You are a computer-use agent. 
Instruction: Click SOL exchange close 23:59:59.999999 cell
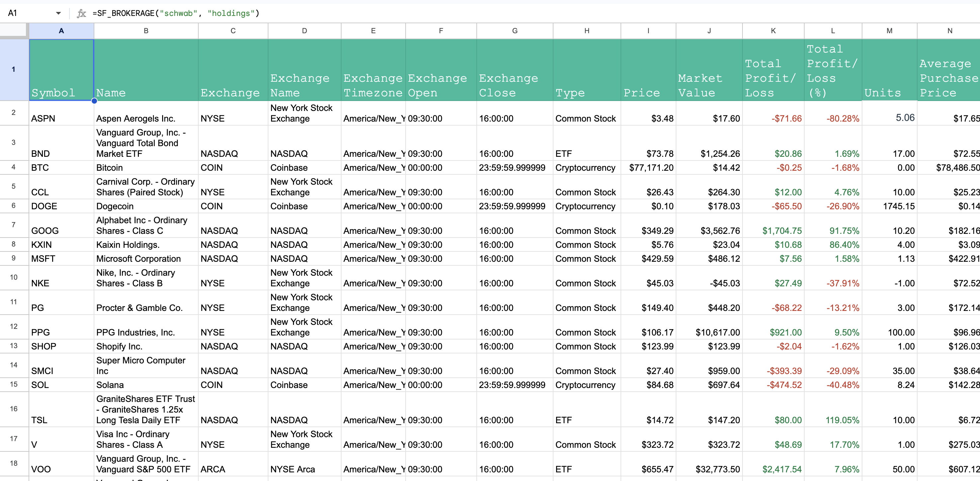click(x=514, y=385)
